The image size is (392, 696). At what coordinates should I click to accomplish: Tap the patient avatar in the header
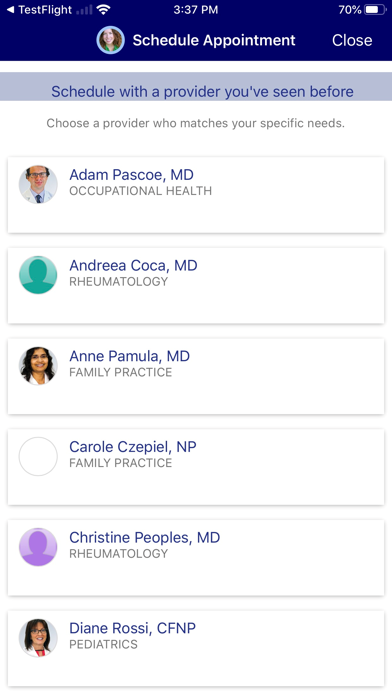point(111,40)
